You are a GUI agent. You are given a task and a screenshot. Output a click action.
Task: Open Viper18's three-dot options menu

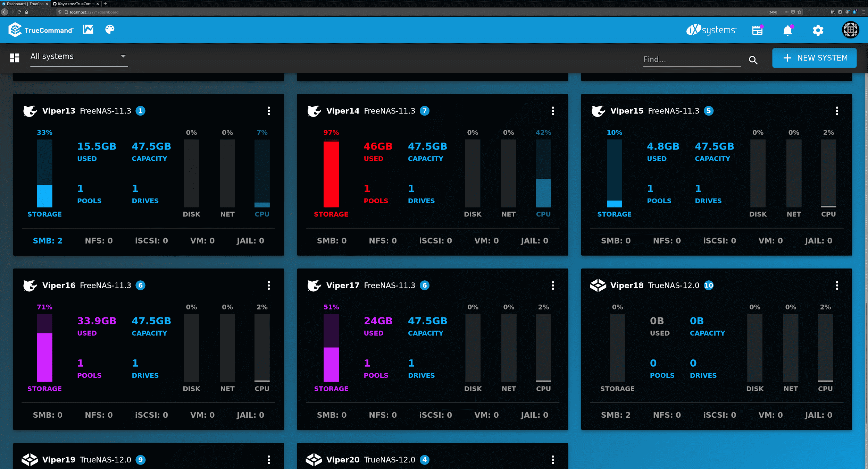click(x=837, y=285)
